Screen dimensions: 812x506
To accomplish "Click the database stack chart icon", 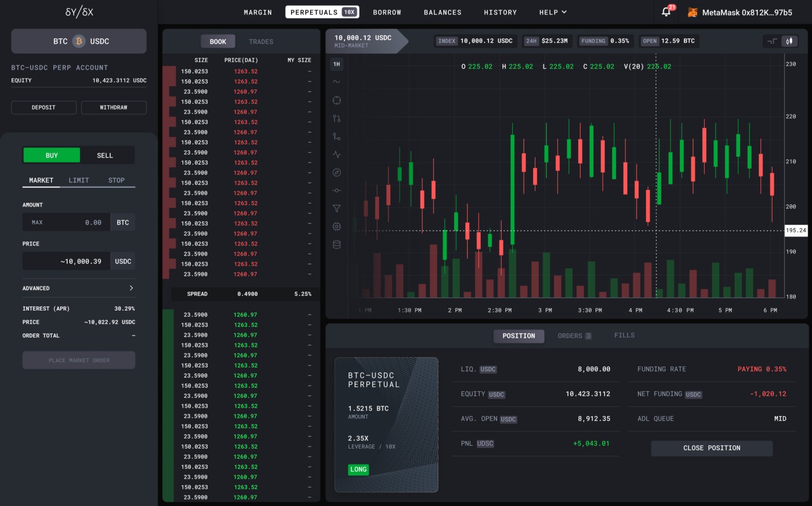I will [x=336, y=245].
